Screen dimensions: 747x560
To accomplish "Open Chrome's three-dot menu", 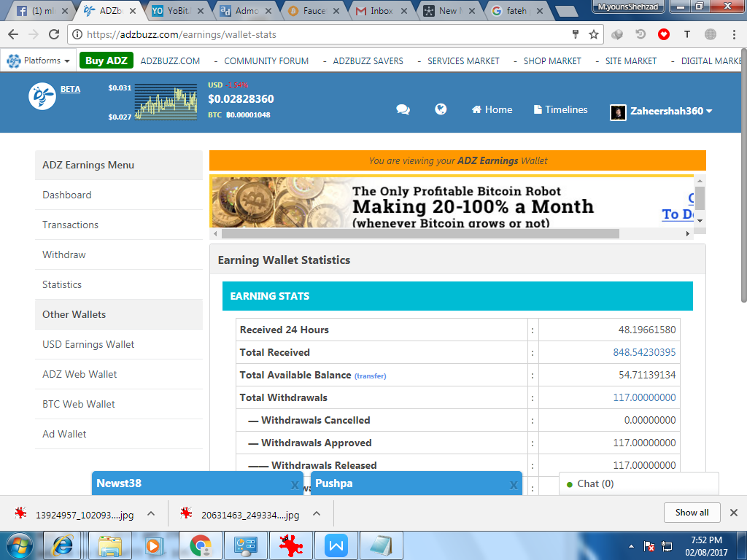I will point(734,34).
